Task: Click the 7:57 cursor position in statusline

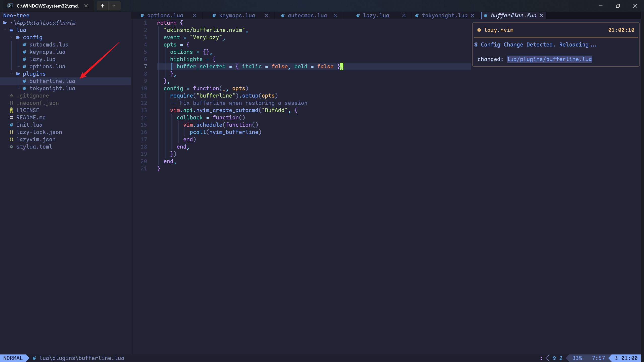Action: pos(598,358)
